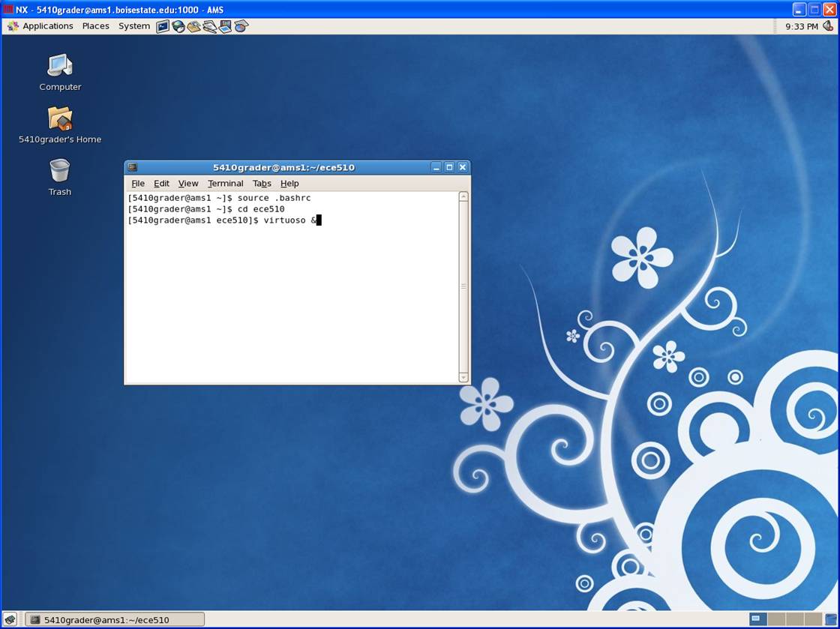
Task: Open web browser globe launcher icon
Action: coord(178,26)
